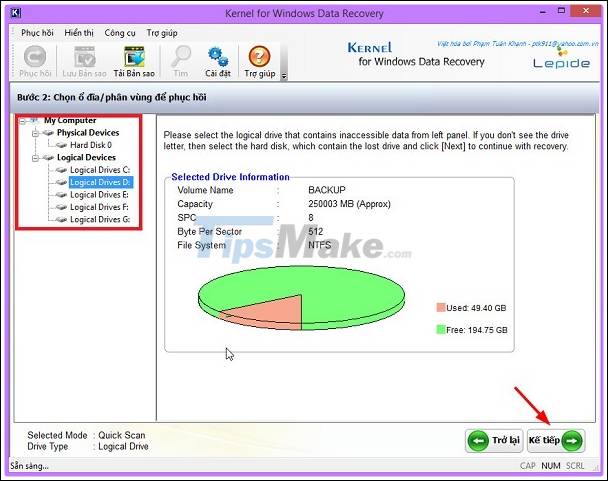Select Logical Drives C:
This screenshot has width=608, height=481.
(x=100, y=170)
